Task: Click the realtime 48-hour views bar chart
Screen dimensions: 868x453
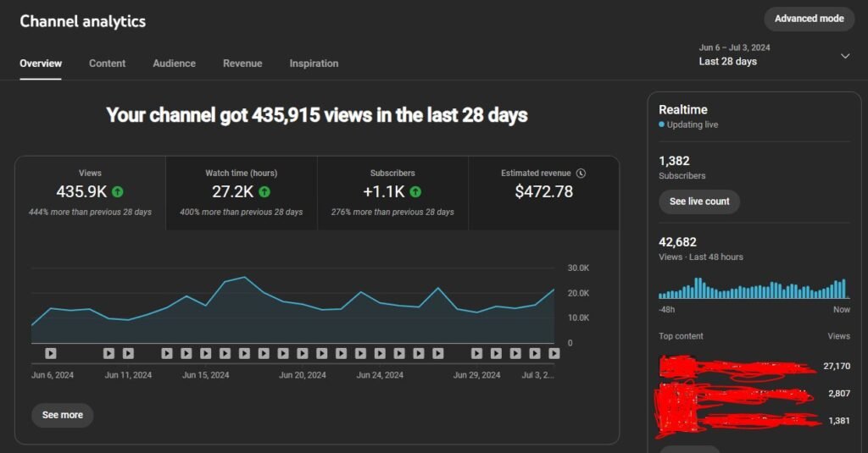Action: (753, 289)
